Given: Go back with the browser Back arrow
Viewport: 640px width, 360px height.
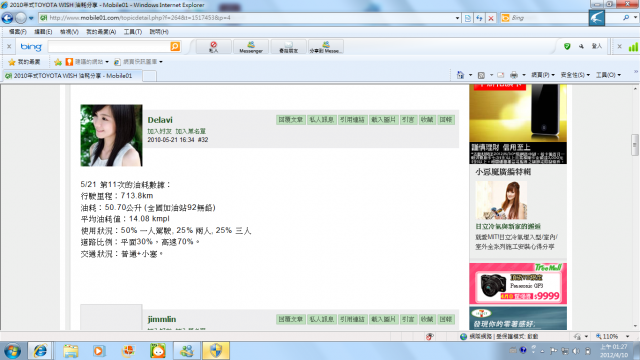Looking at the screenshot, I should pos(7,18).
